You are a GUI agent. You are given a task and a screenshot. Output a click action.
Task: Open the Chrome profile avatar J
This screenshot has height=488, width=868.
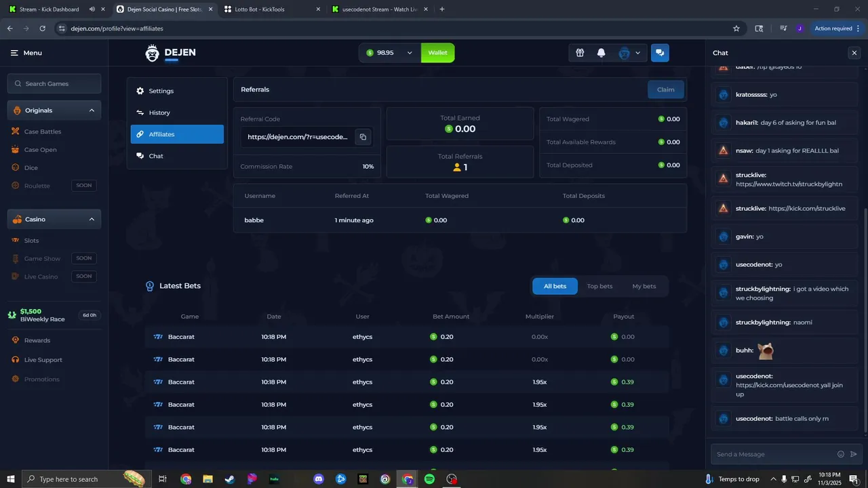800,28
